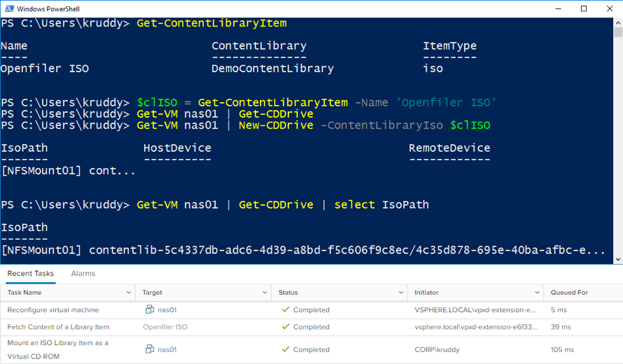Open the Target column dropdown chevron
Viewport: 623px width, 364px height.
coord(265,293)
